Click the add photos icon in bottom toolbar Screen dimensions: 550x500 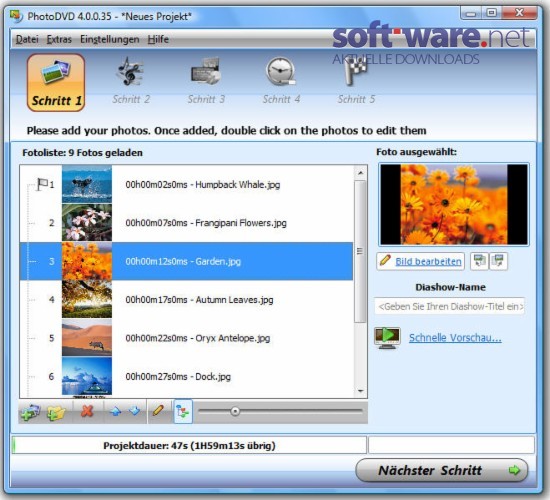tap(31, 411)
